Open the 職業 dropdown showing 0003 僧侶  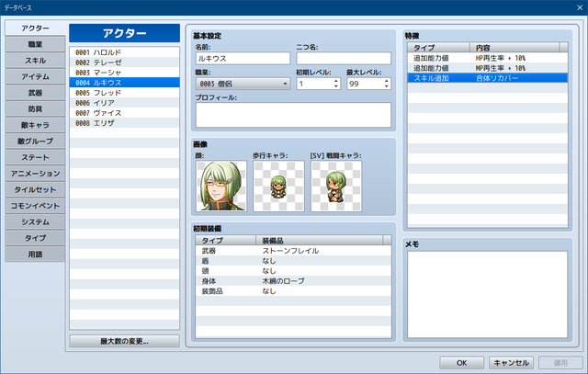243,84
